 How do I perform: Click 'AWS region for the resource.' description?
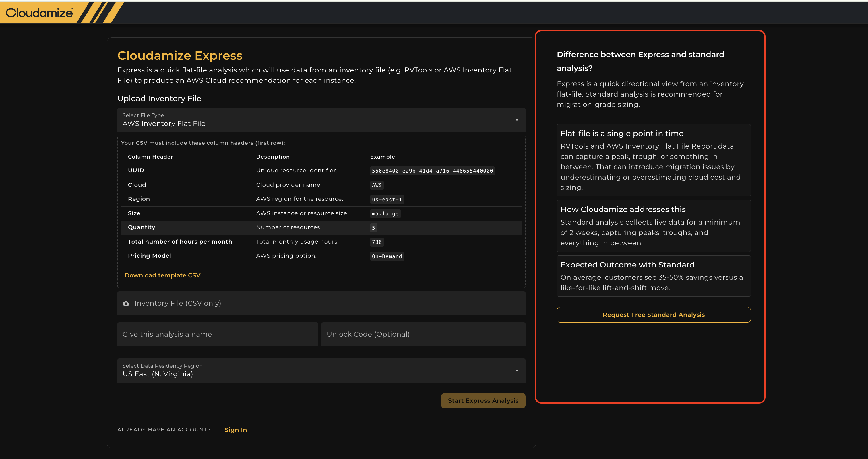click(x=300, y=199)
